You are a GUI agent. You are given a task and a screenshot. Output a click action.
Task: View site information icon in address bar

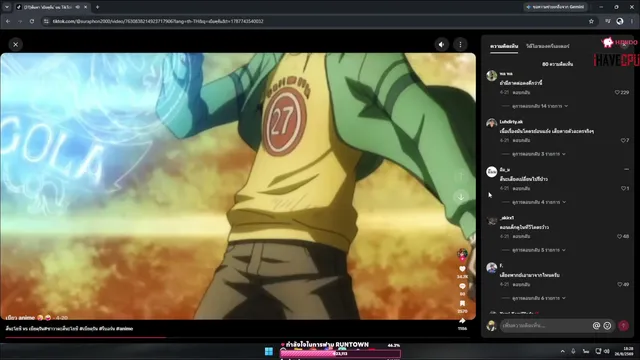(46, 21)
